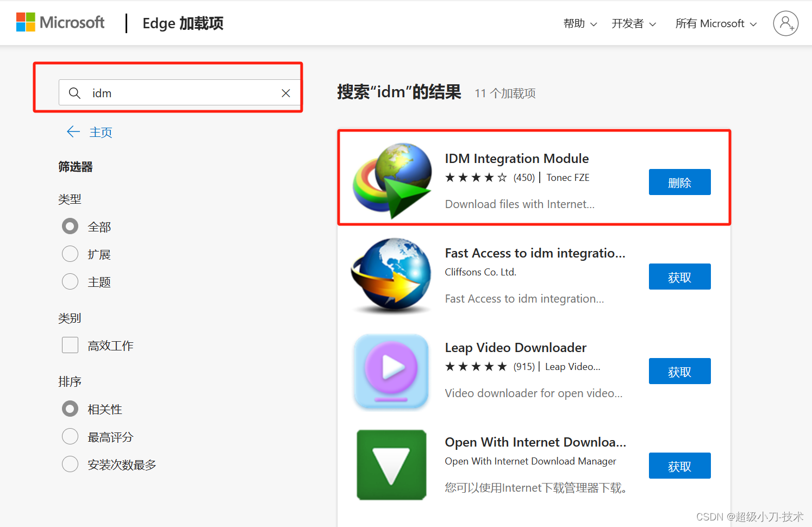Open Fast Access to idm integration icon
This screenshot has width=812, height=527.
pos(392,275)
